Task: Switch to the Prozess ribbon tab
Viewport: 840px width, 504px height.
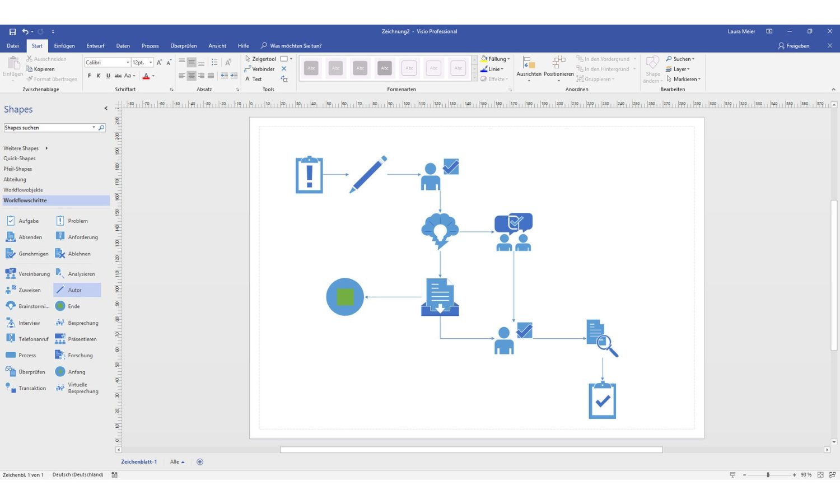Action: tap(150, 46)
